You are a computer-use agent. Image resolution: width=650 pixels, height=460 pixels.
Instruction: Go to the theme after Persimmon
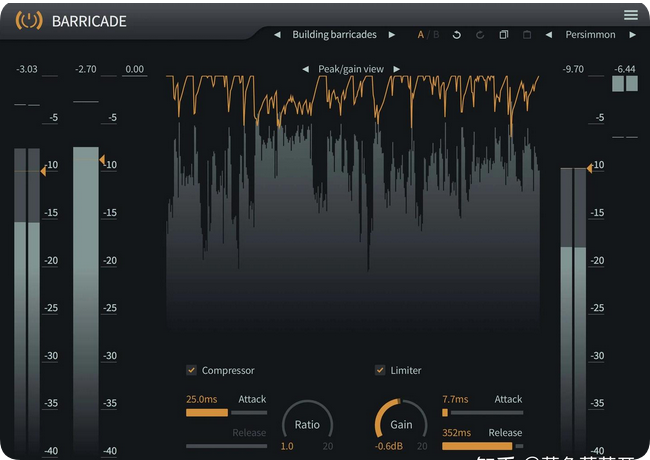632,35
